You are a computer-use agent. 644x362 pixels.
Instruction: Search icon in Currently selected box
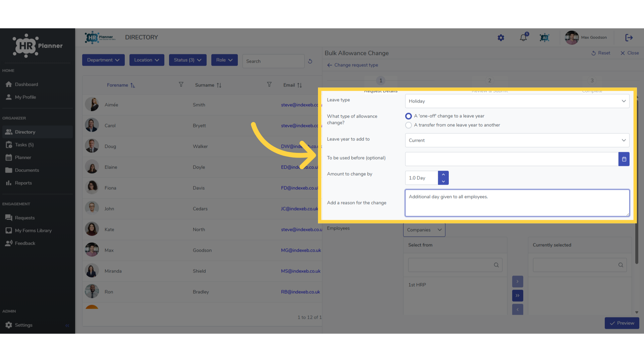621,265
